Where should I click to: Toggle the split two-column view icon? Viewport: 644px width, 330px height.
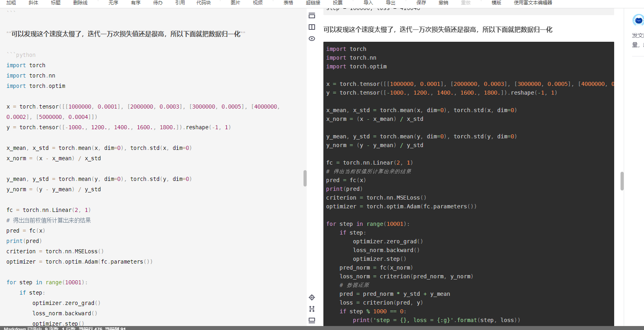coord(312,27)
